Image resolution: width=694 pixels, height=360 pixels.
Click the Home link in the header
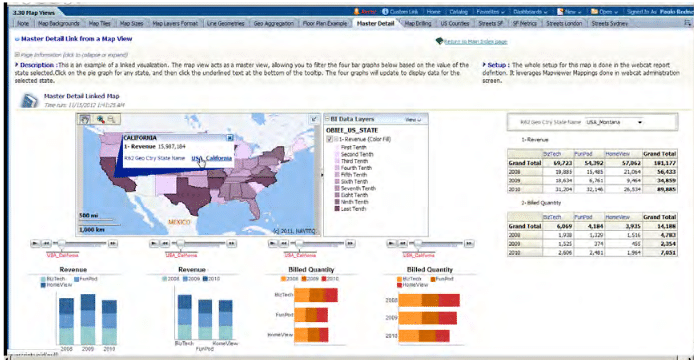[x=433, y=12]
